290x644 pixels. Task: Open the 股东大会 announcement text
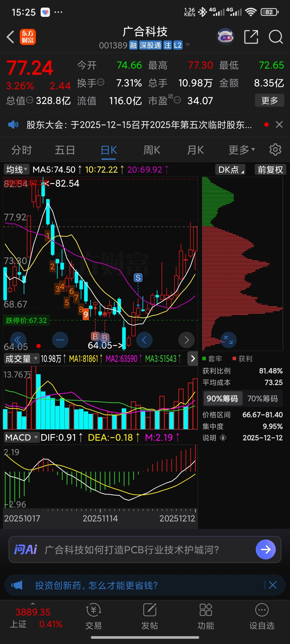point(139,124)
